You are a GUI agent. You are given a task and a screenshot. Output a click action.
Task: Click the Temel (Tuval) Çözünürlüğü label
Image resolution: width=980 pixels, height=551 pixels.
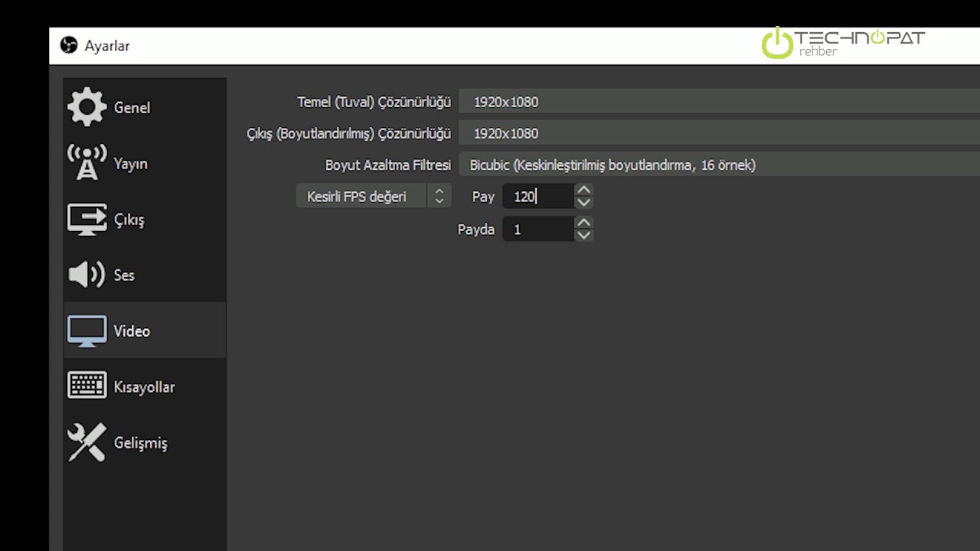click(x=374, y=102)
